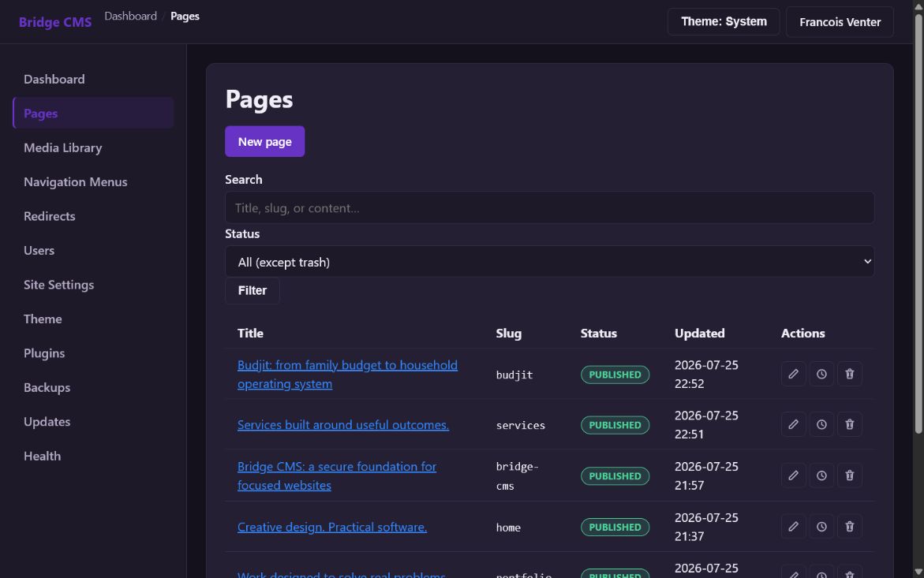Image resolution: width=924 pixels, height=578 pixels.
Task: Click the PUBLISHED badge for services
Action: tap(615, 425)
